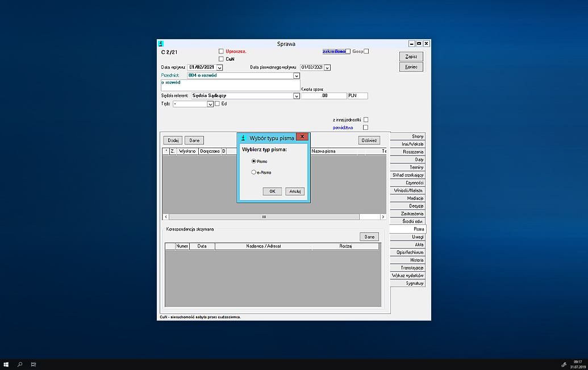Click the right arrow of the horizontal scrollbar
This screenshot has height=370, width=588.
(383, 217)
